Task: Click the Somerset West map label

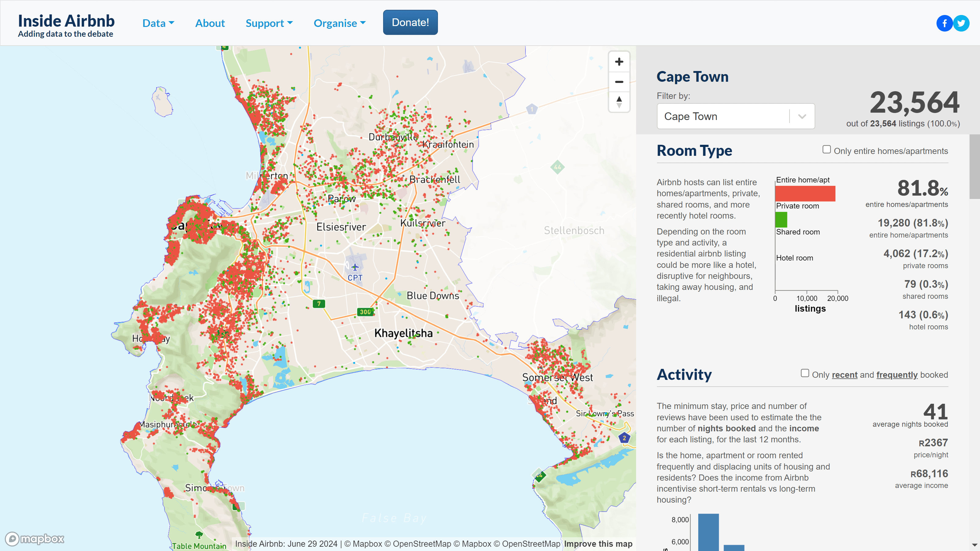Action: [x=557, y=378]
